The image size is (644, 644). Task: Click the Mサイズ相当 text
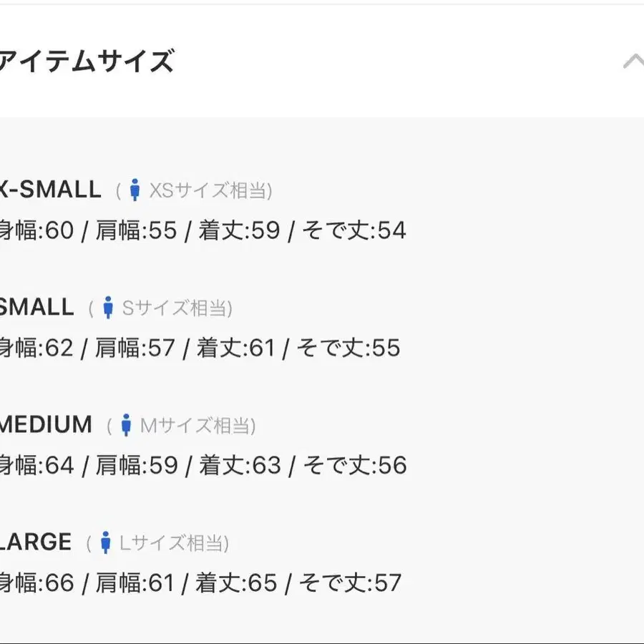click(x=197, y=426)
